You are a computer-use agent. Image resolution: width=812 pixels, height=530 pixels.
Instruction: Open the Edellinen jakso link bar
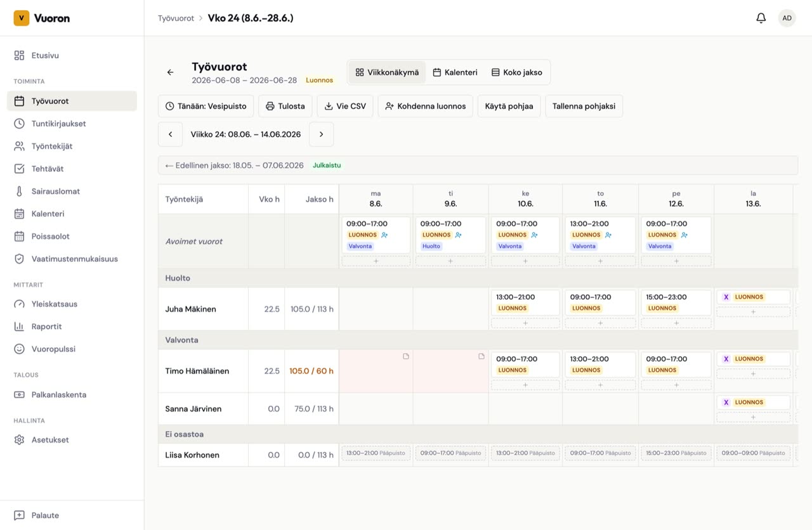[x=478, y=165]
